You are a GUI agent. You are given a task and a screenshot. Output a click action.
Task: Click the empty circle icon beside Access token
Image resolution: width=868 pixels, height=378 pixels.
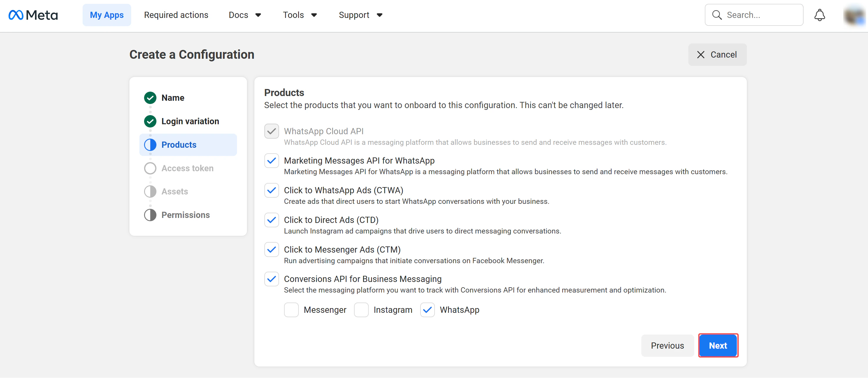click(150, 168)
